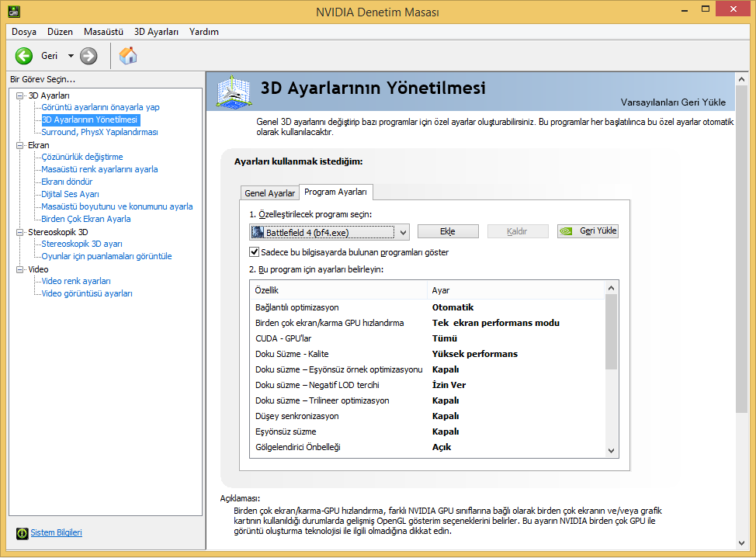
Task: Click the 'Yüksek performans' value for Doku Süzme Kalite
Action: coord(475,354)
